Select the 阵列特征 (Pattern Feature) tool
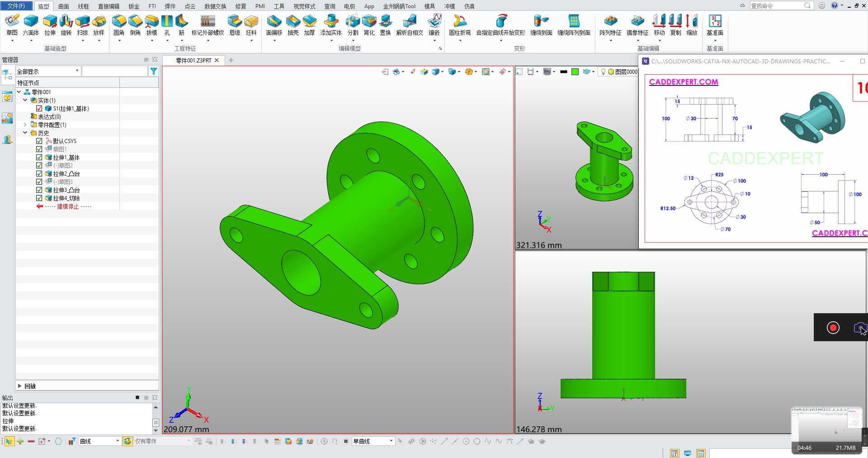This screenshot has height=458, width=868. [610, 25]
